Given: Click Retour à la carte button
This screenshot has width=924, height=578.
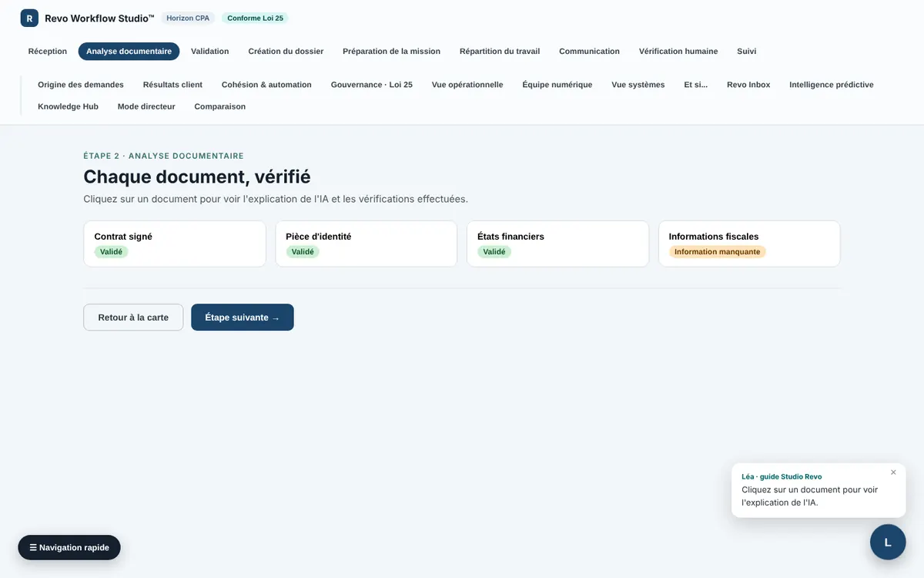Looking at the screenshot, I should tap(133, 318).
